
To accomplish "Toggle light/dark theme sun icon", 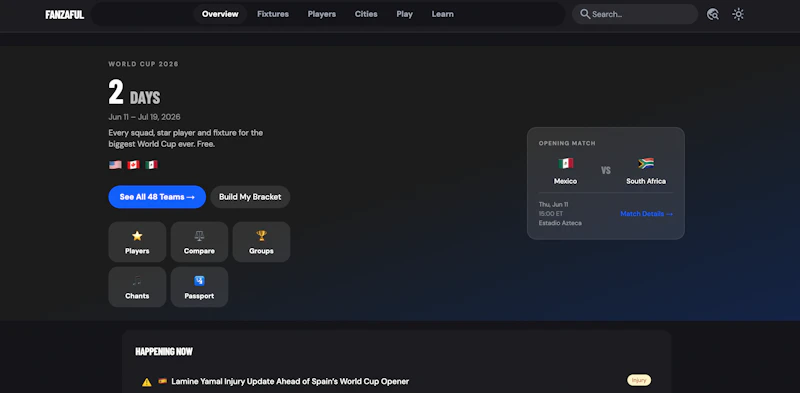I will (738, 14).
